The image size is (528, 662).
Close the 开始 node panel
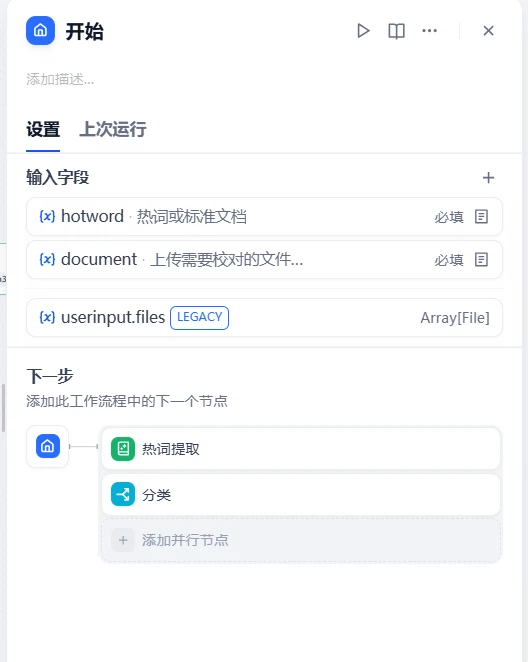[488, 31]
